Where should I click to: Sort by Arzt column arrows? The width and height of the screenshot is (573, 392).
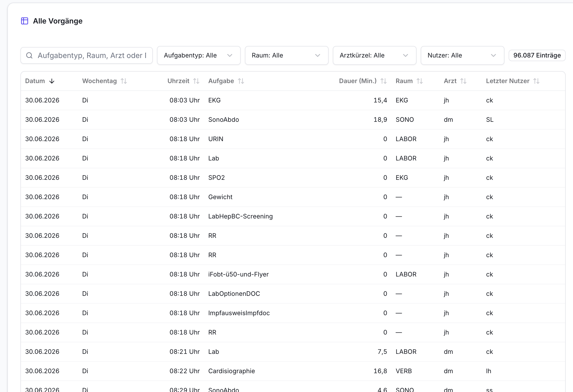(463, 81)
